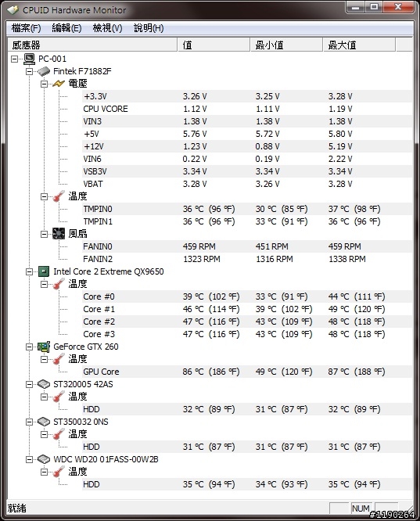The image size is (420, 521).
Task: Select the CPU VCORE row
Action: pos(247,109)
